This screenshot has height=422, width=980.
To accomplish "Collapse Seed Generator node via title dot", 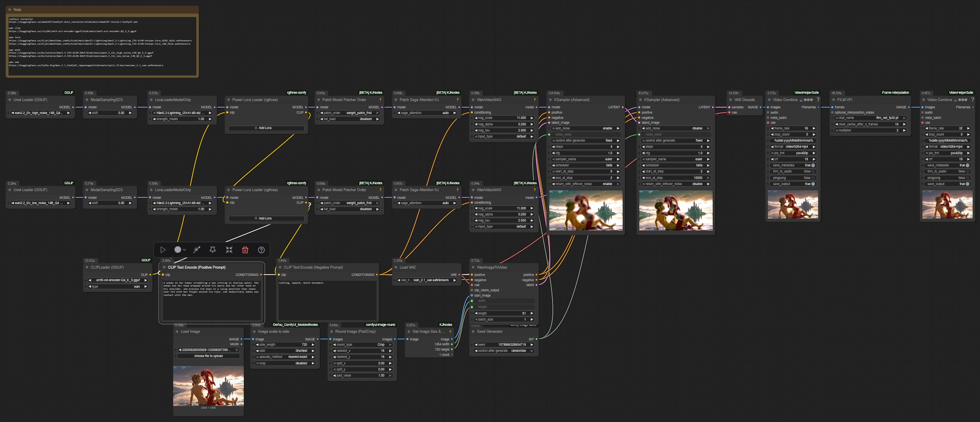I will [x=473, y=332].
